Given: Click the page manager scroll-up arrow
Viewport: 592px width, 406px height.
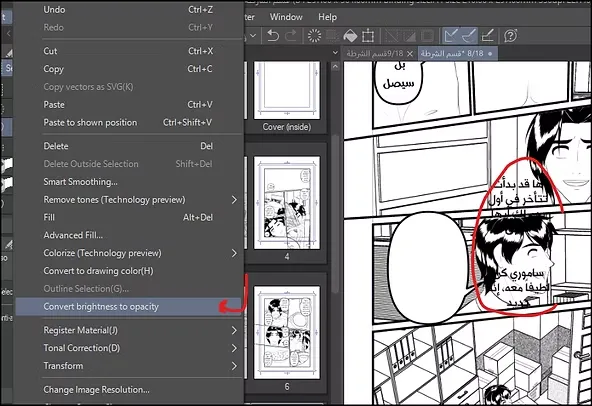Looking at the screenshot, I should [x=335, y=66].
